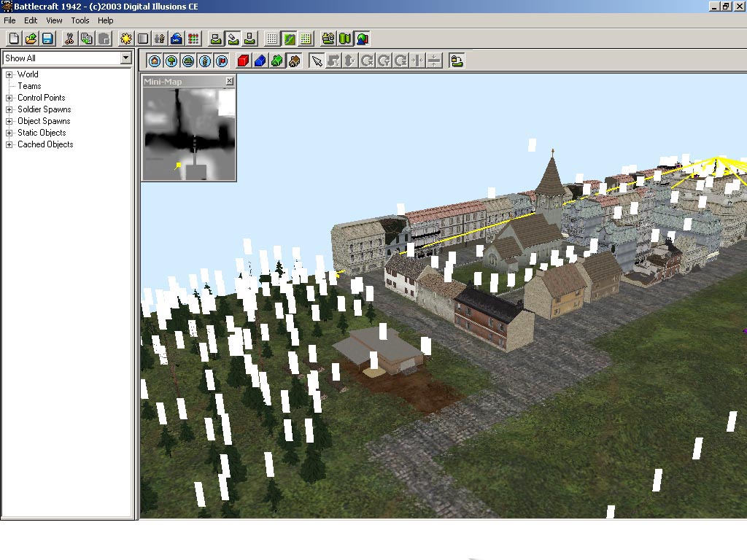Select the third terrain stamp mode icon
This screenshot has width=747, height=560.
249,39
